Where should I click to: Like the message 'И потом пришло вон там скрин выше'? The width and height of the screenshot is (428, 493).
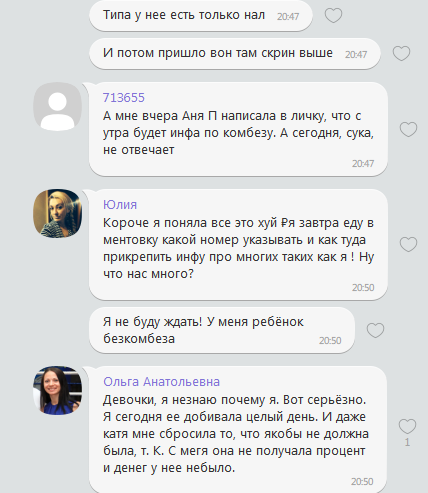point(401,53)
